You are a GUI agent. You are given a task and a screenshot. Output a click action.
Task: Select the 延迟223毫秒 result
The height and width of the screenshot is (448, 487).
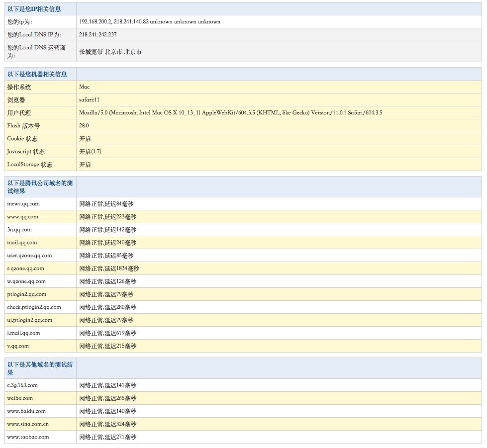tap(120, 217)
